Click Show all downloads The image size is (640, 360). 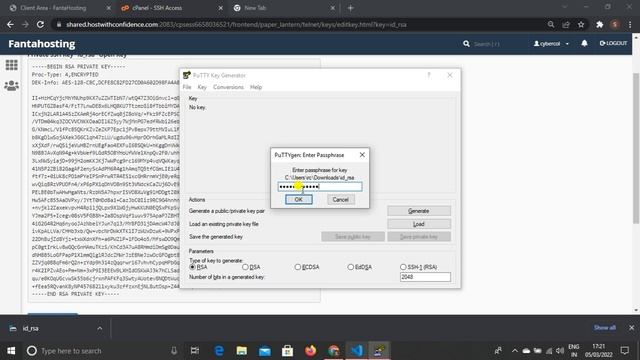604,327
